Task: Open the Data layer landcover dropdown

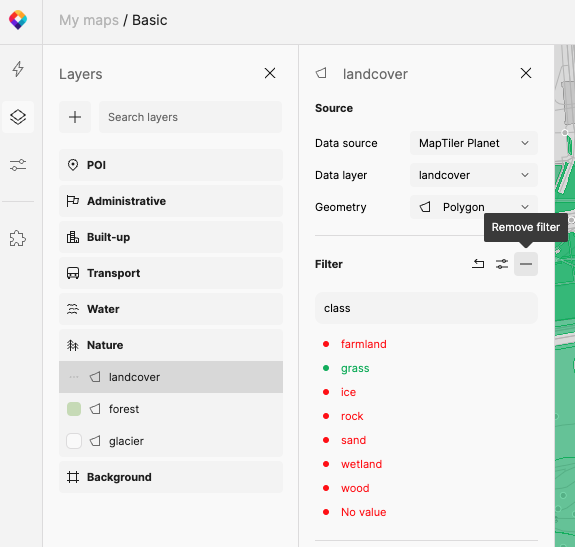Action: (474, 175)
